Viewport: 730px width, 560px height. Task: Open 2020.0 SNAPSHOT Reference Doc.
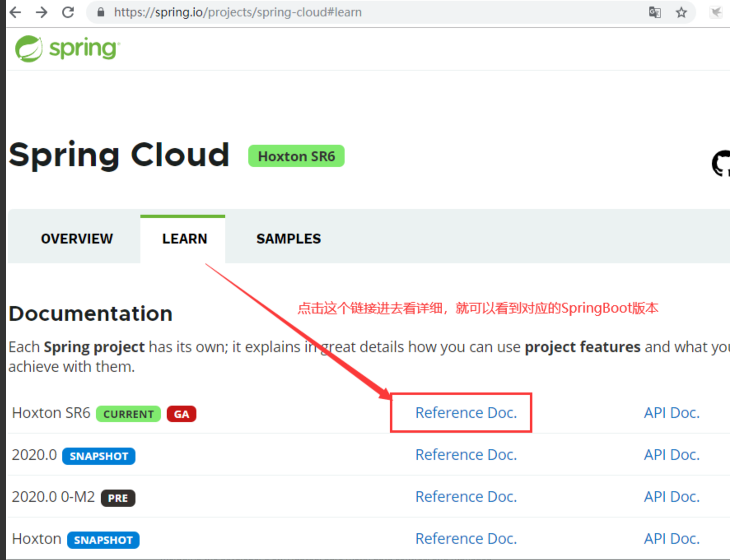[x=466, y=455]
